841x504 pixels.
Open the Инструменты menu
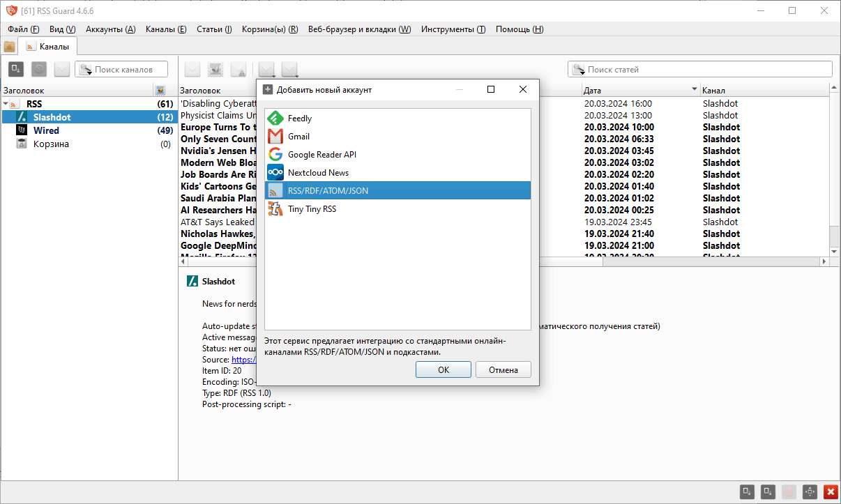coord(453,29)
